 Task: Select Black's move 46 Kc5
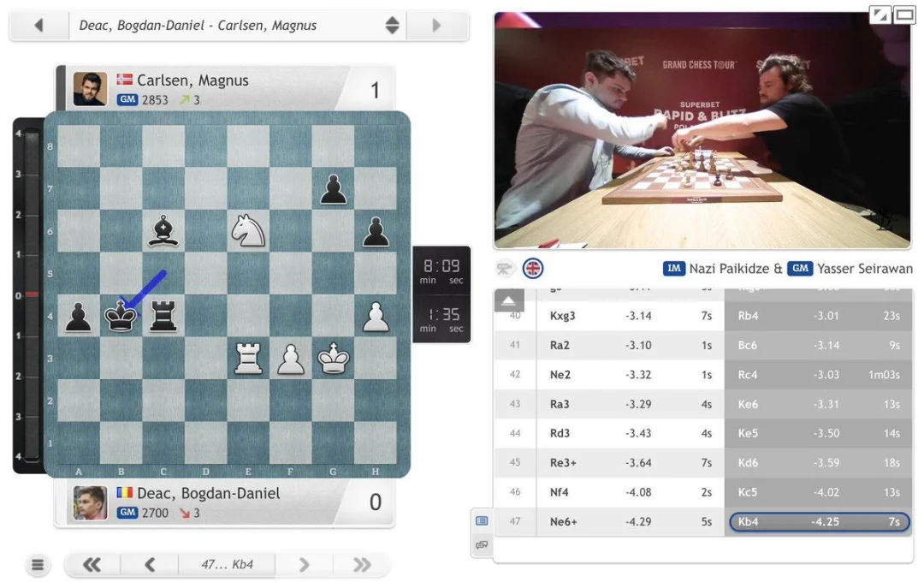[819, 492]
